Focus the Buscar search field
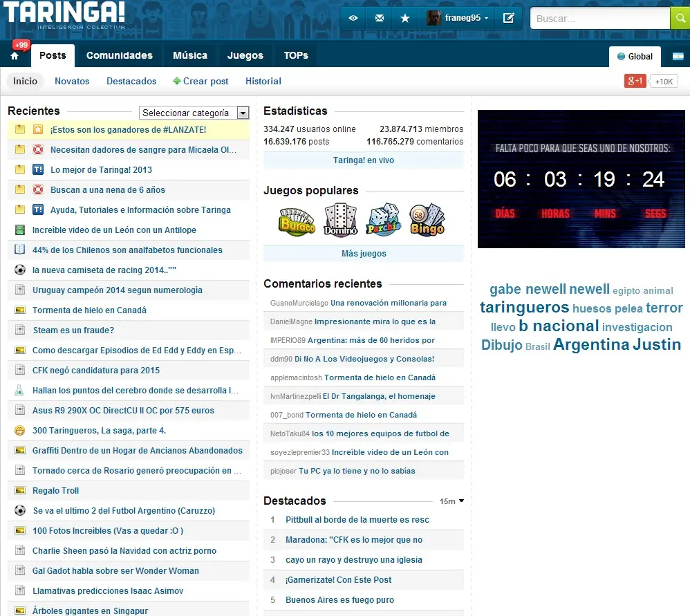The width and height of the screenshot is (690, 616). 600,19
